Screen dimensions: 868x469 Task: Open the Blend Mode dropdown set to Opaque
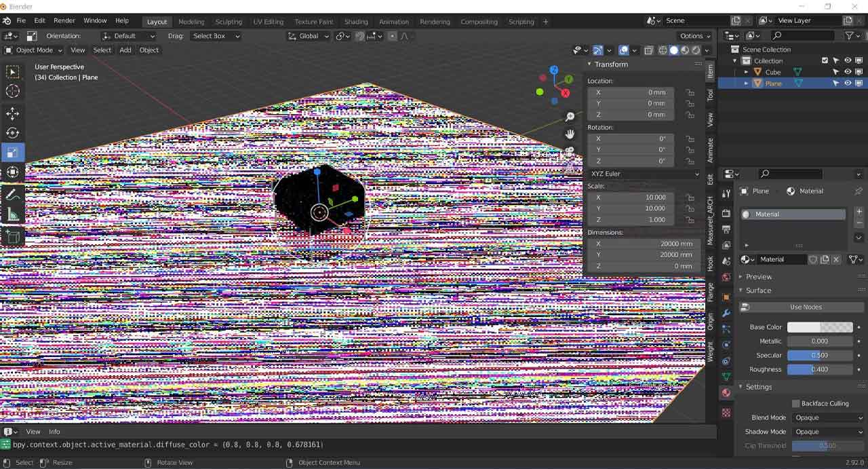coord(828,417)
